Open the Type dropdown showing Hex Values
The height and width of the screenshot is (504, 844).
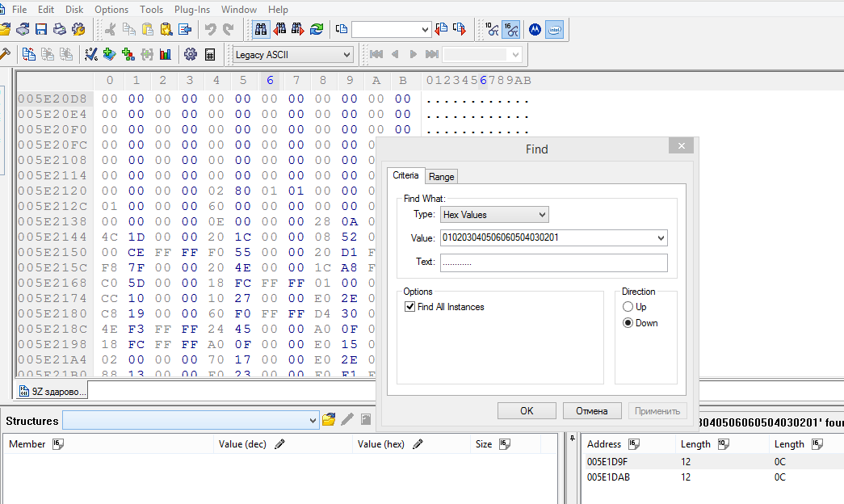(x=494, y=215)
